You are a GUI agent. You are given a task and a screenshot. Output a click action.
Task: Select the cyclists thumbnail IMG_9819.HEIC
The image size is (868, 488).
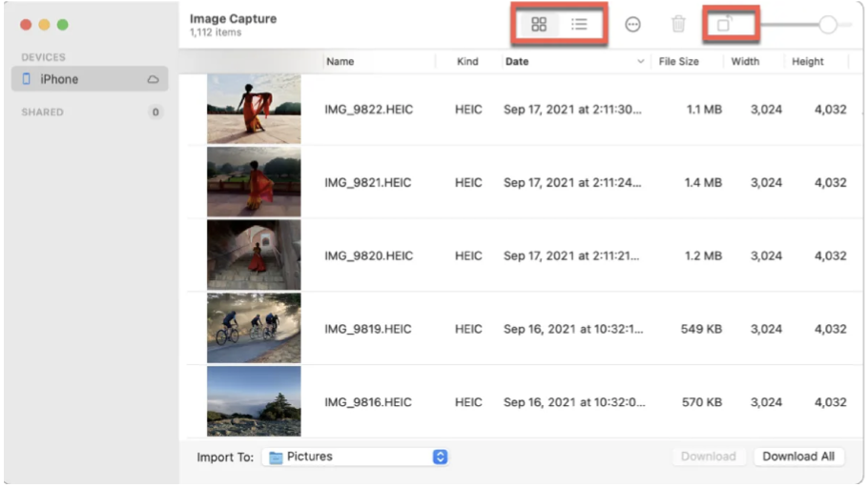pyautogui.click(x=254, y=328)
